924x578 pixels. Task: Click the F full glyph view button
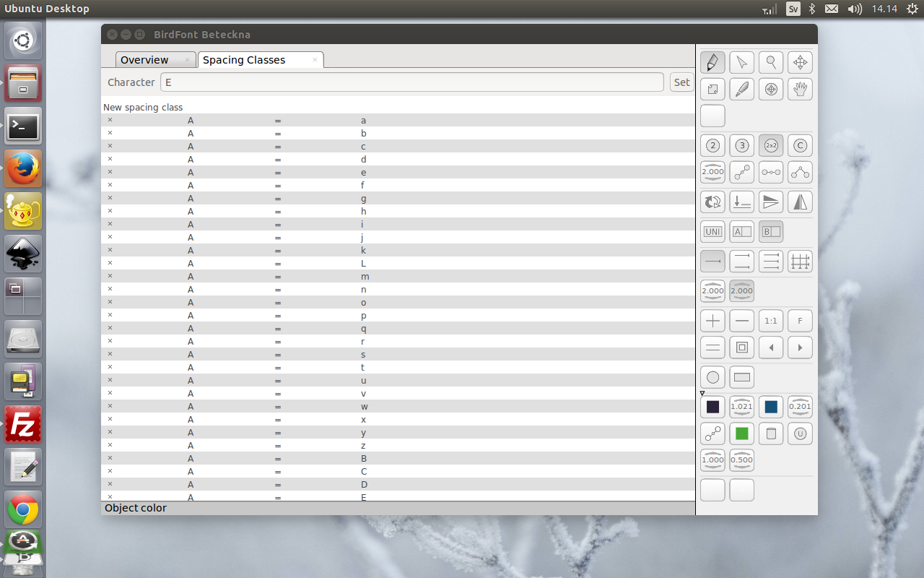[x=800, y=321]
